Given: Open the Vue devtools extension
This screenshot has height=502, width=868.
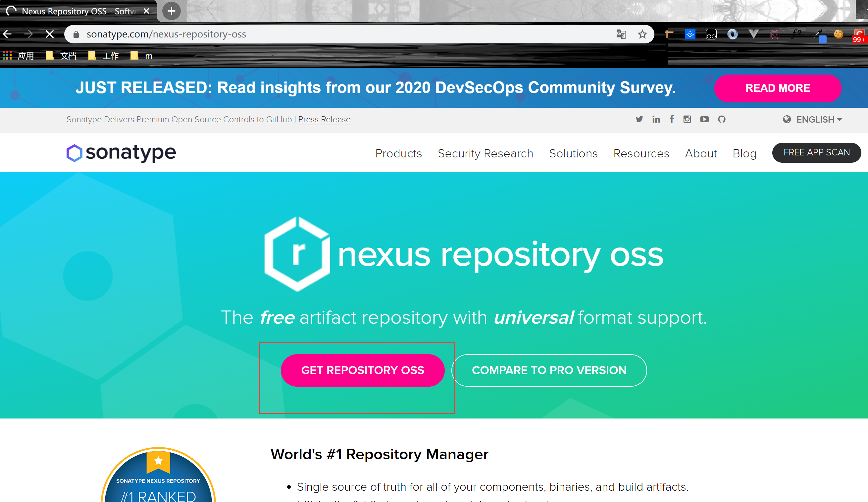Looking at the screenshot, I should click(754, 34).
